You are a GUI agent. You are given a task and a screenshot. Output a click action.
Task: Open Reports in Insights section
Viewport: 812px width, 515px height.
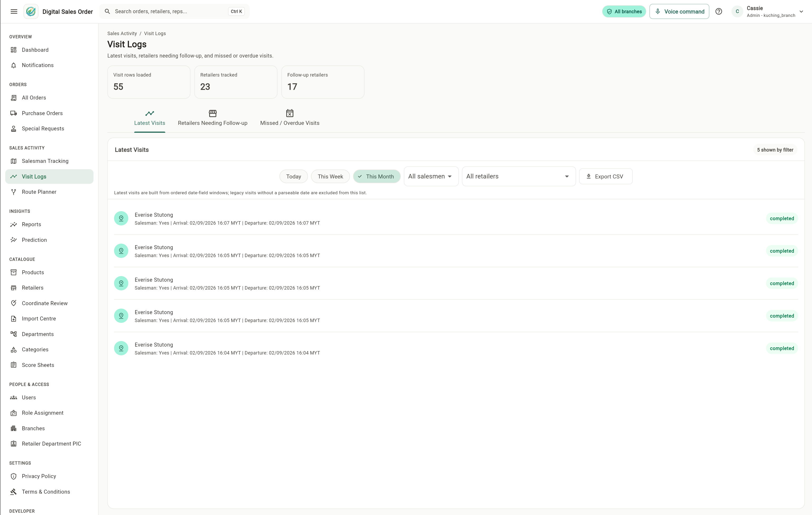(x=49, y=224)
